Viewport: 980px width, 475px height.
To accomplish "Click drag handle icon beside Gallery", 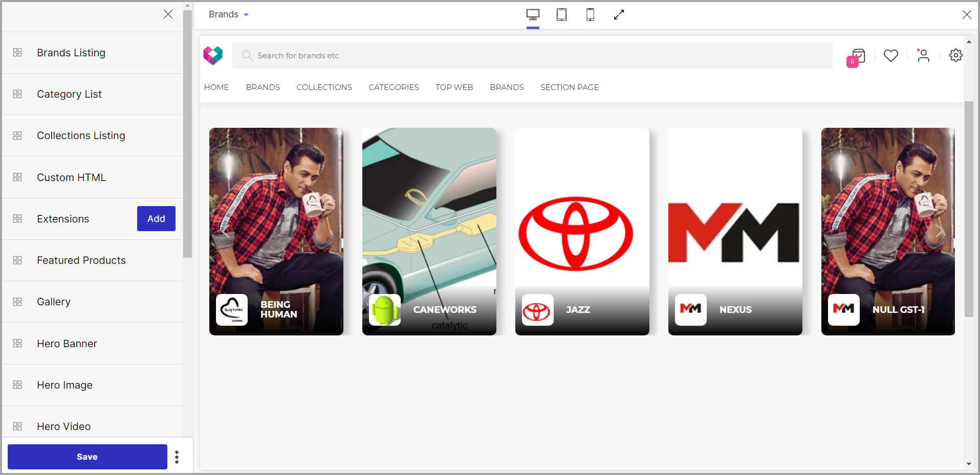I will click(x=17, y=302).
